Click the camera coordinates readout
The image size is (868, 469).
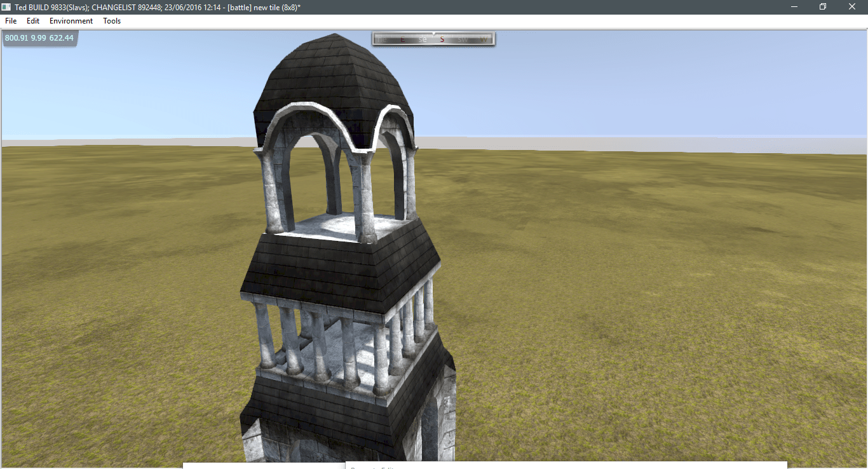(39, 38)
